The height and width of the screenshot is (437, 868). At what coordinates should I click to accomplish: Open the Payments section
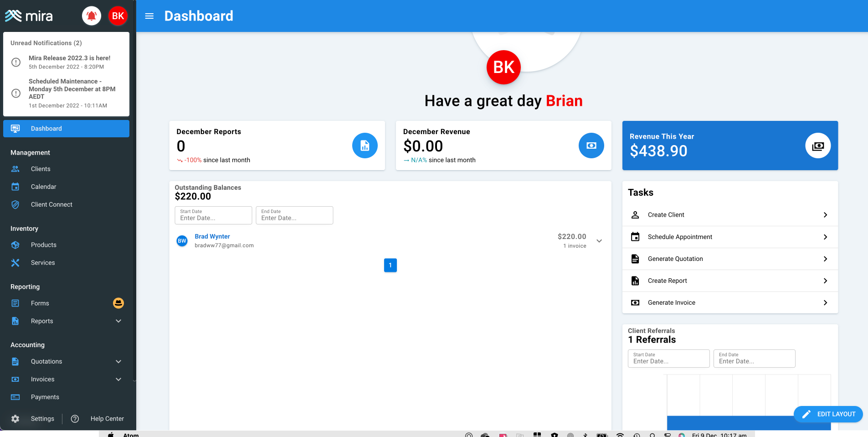pyautogui.click(x=45, y=397)
